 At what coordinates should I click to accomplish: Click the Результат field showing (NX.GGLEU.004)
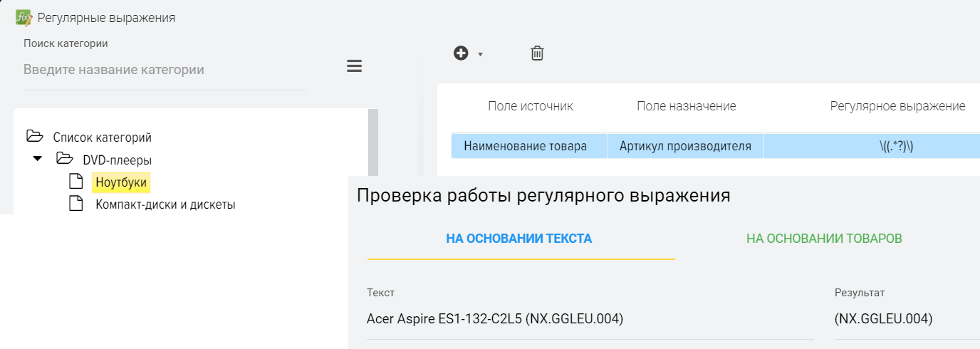click(905, 319)
